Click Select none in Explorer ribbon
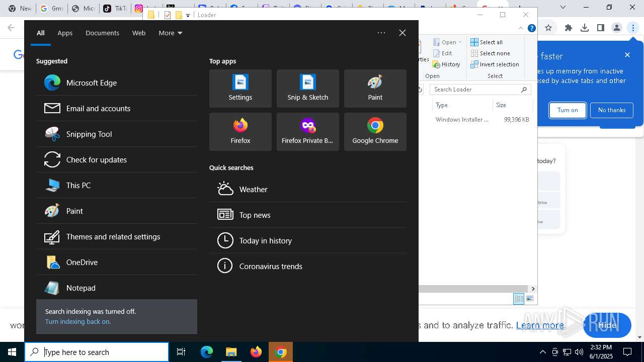644x362 pixels. pos(490,53)
